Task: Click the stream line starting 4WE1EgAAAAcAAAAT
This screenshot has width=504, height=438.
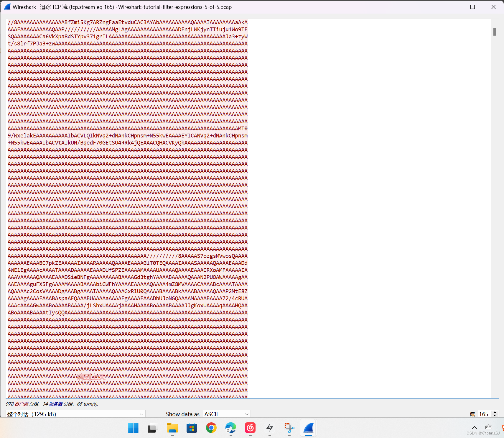Action: (x=128, y=270)
